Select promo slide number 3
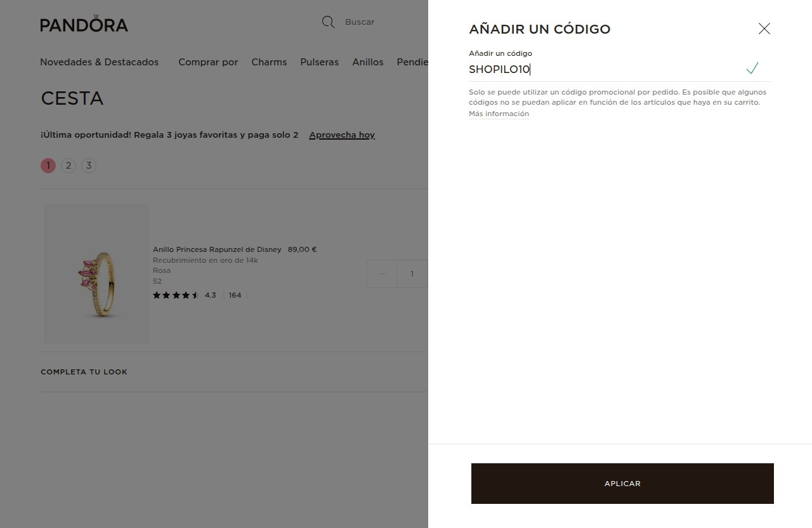 89,166
